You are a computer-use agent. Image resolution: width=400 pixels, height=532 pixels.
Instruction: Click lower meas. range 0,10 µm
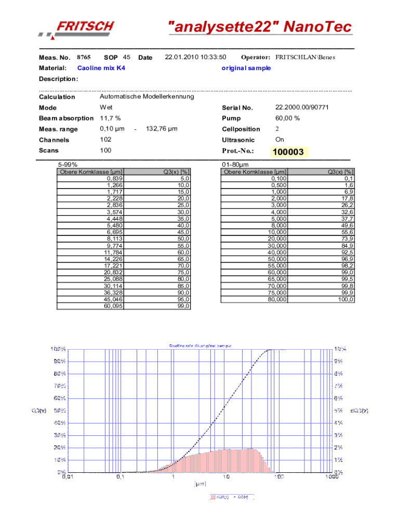tap(112, 129)
